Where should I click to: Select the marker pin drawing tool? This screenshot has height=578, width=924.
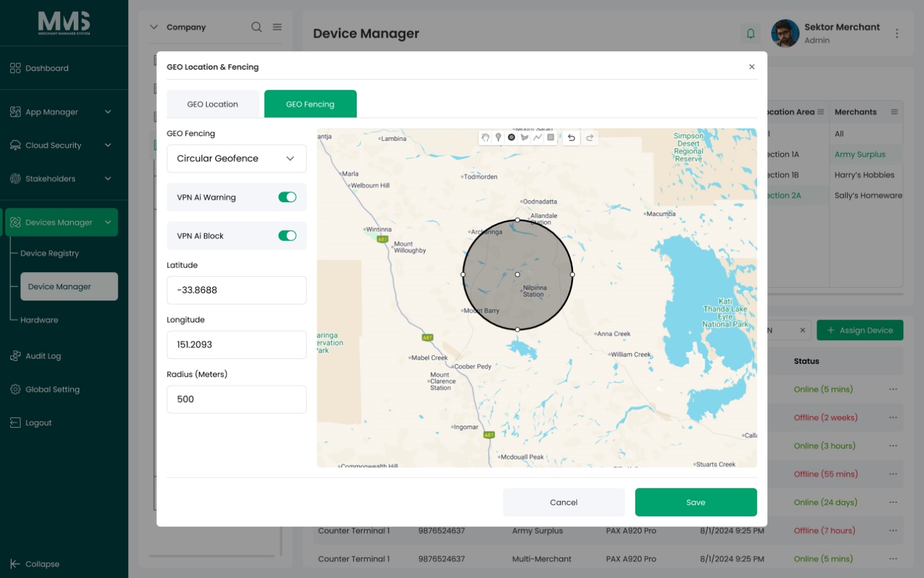[x=498, y=137]
